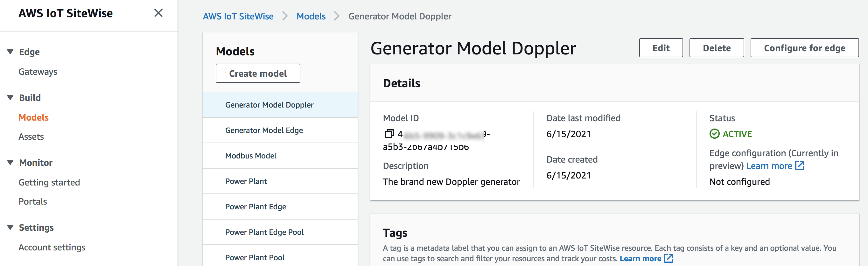The width and height of the screenshot is (868, 266).
Task: Delete the Generator Model Doppler model
Action: (x=717, y=48)
